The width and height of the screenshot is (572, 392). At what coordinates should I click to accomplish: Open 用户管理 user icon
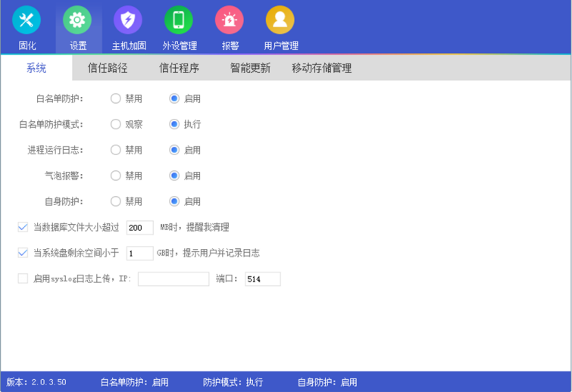[280, 20]
